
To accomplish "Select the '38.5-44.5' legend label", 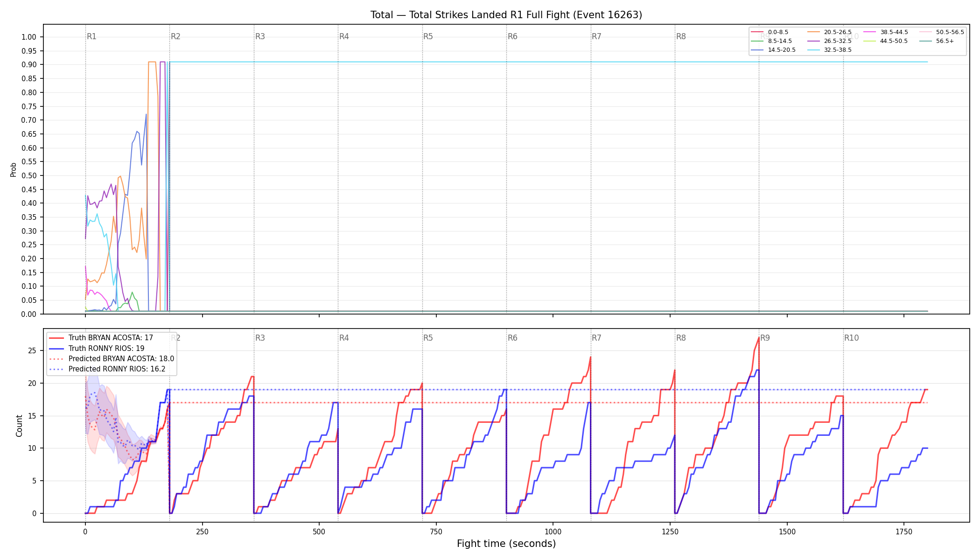I will tap(894, 32).
